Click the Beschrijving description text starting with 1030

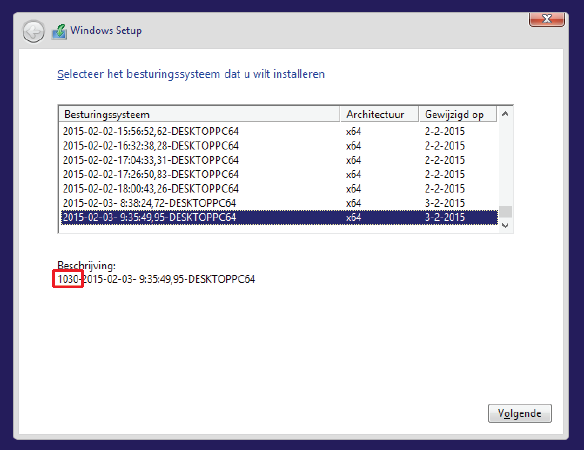156,279
